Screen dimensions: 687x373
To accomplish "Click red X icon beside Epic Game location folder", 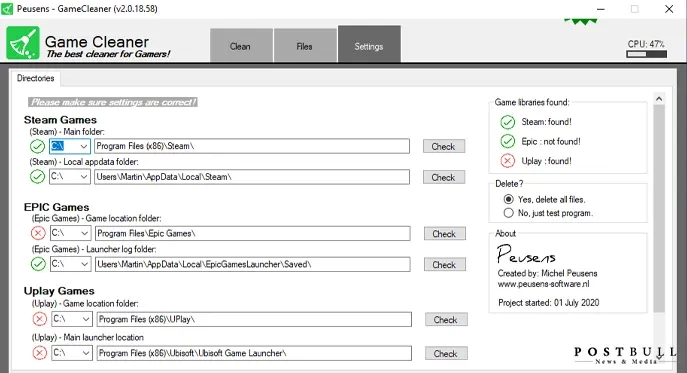I will point(38,234).
